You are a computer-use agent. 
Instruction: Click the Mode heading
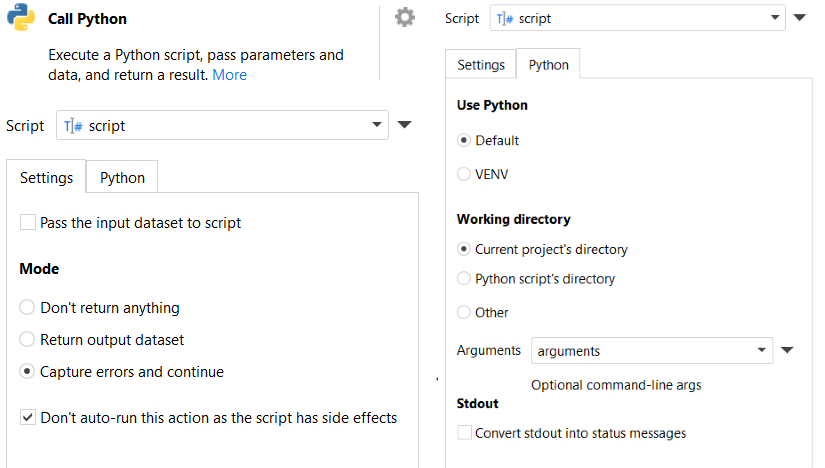(39, 269)
